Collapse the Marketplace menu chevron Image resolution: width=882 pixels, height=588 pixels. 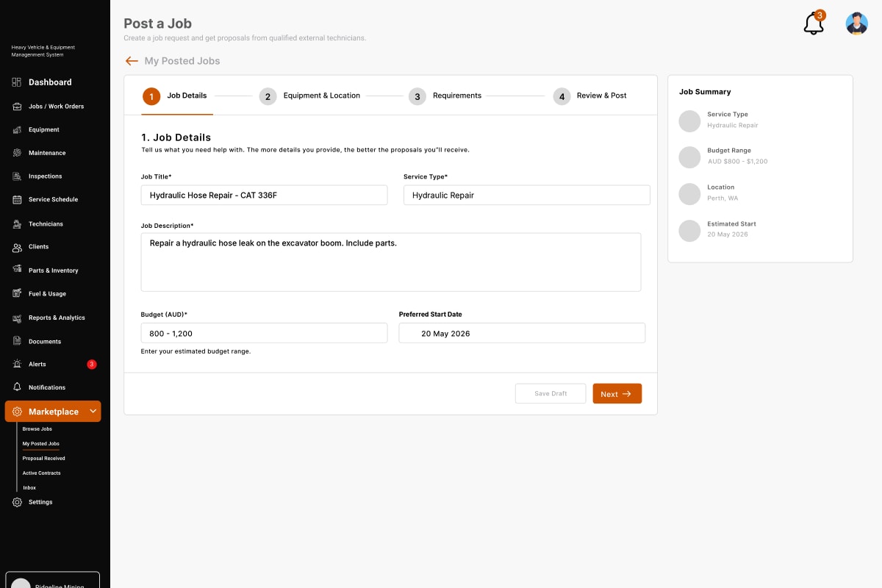93,412
